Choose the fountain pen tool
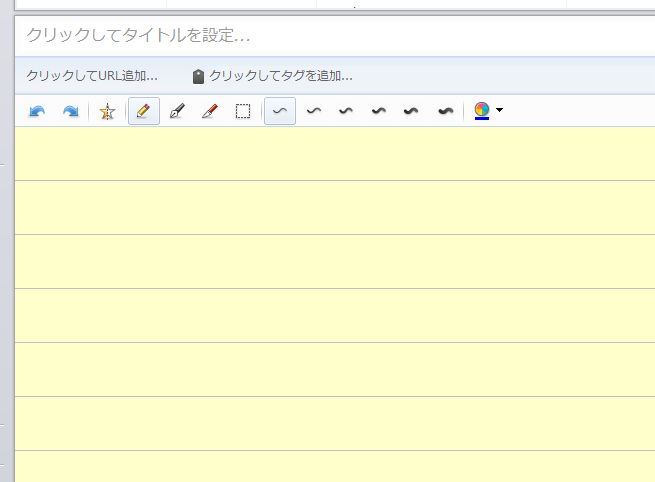Screen dimensions: 655x482 [x=177, y=112]
